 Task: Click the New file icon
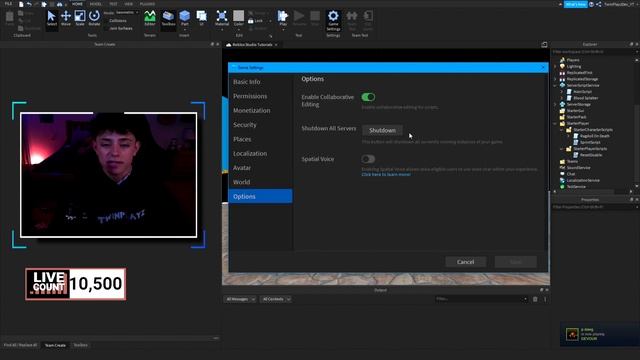21,4
